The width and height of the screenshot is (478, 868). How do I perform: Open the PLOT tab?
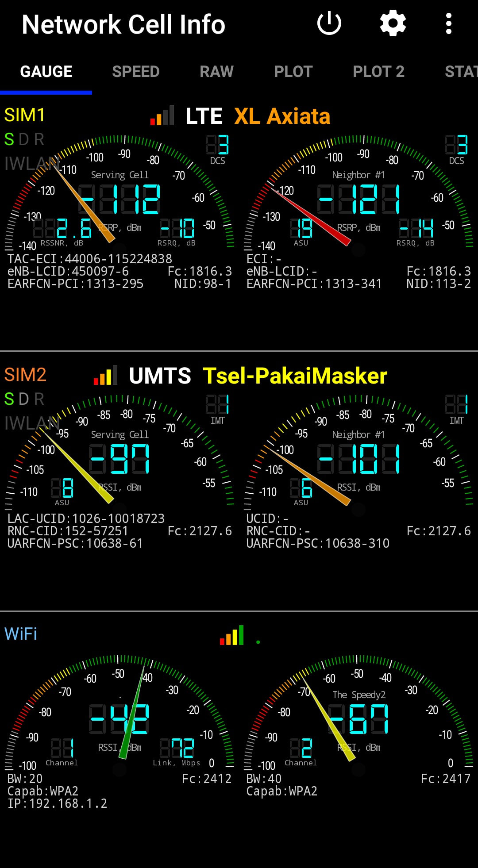[x=293, y=72]
